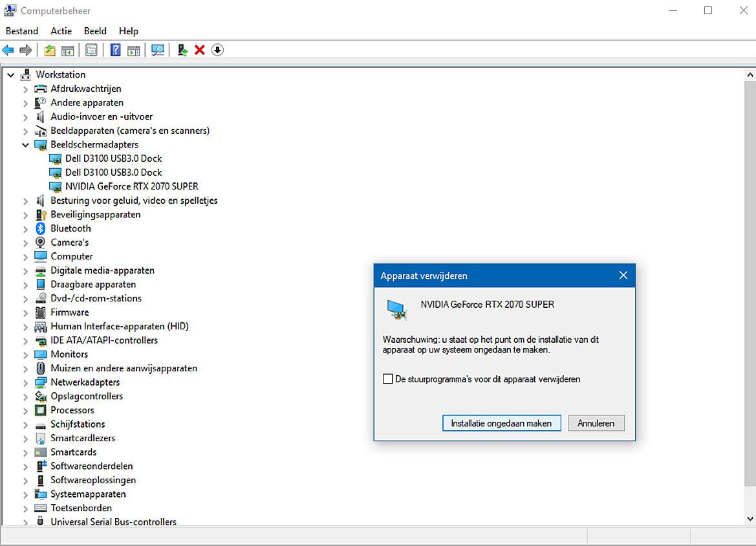Click the Netwerkadapters category icon
756x546 pixels.
pyautogui.click(x=41, y=382)
